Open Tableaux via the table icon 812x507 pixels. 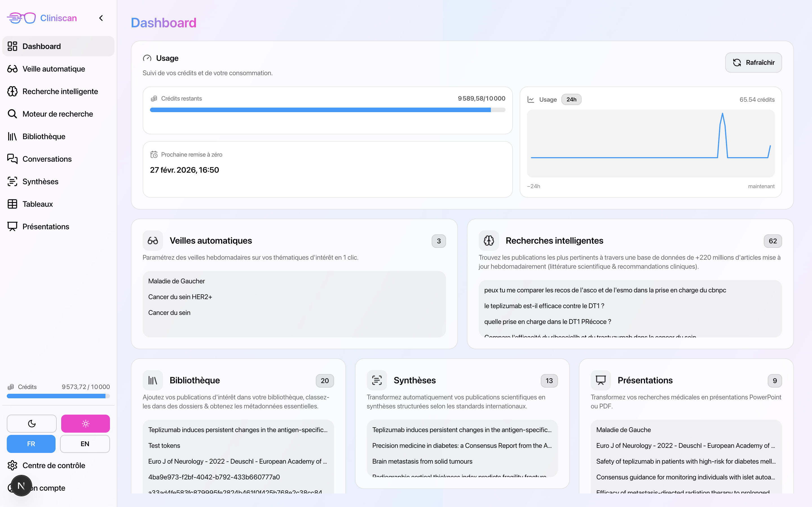(x=12, y=204)
